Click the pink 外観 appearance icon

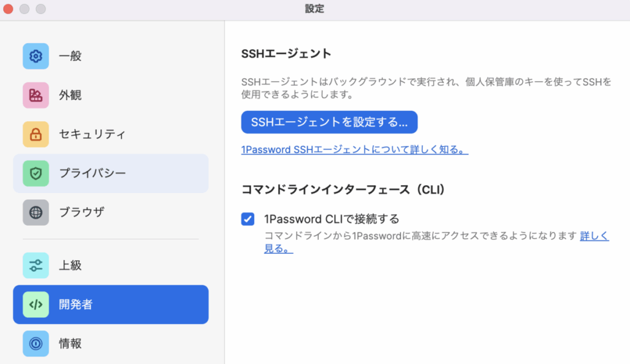(x=36, y=95)
